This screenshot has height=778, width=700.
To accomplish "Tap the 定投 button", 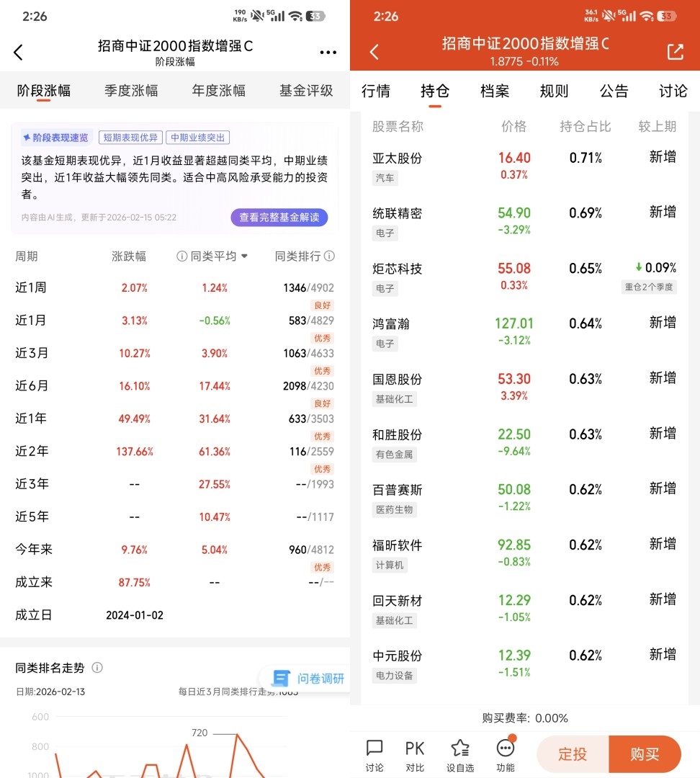I will [x=573, y=754].
